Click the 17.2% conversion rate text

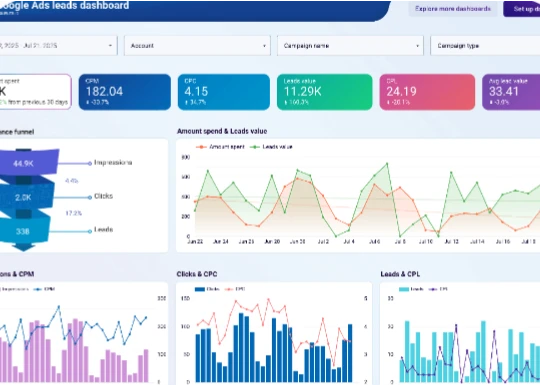pos(74,213)
